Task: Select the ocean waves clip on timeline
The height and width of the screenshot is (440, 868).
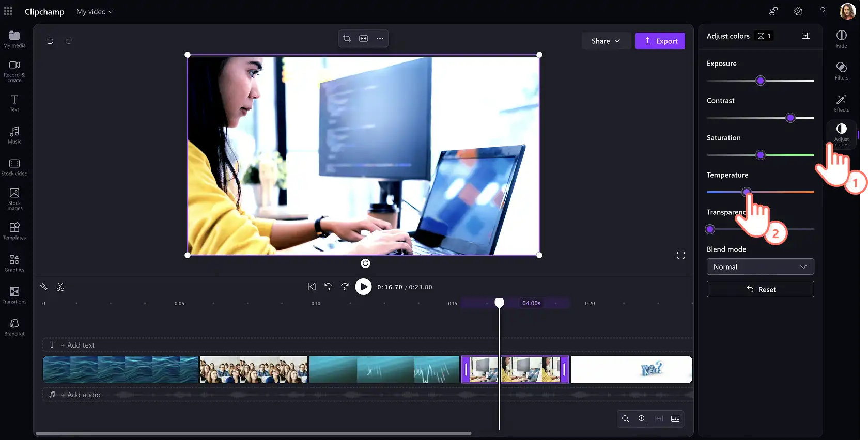Action: pos(120,369)
